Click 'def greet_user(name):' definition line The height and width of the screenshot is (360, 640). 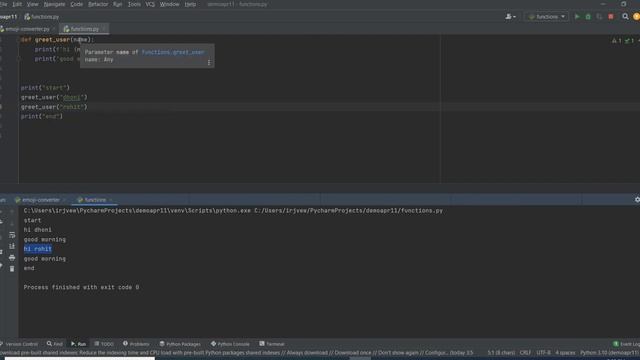pyautogui.click(x=57, y=40)
